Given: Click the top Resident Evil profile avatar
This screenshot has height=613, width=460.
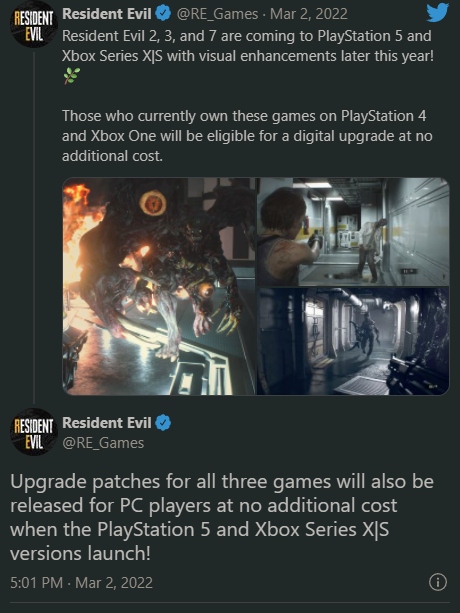Looking at the screenshot, I should [34, 24].
